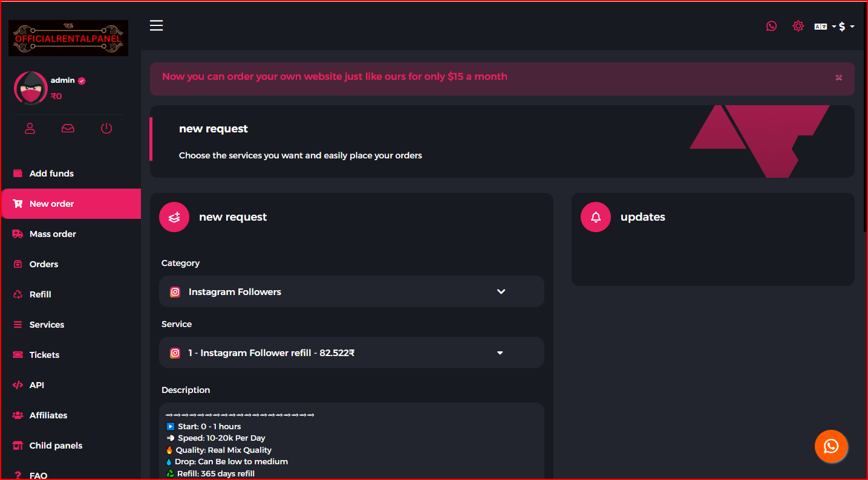
Task: Click the WhatsApp icon in top header
Action: 771,26
